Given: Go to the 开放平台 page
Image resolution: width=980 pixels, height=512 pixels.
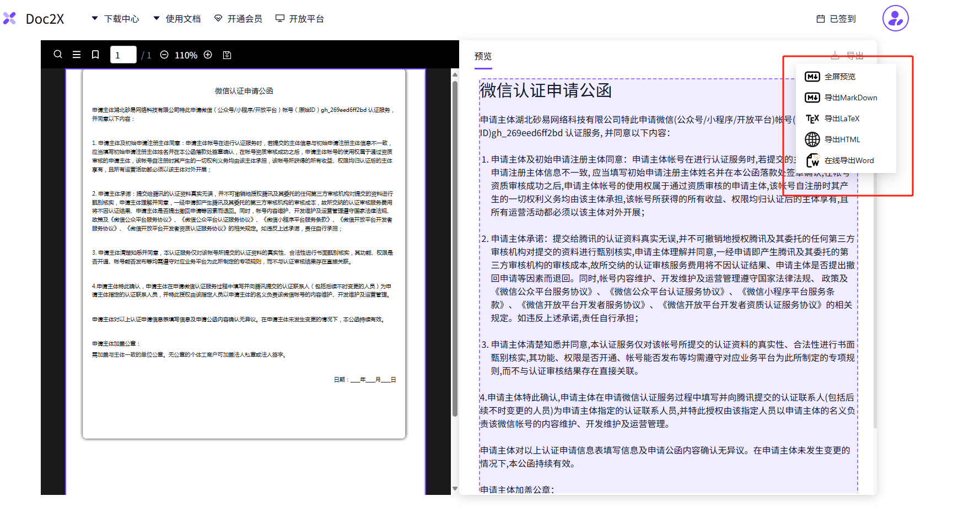Looking at the screenshot, I should point(300,19).
